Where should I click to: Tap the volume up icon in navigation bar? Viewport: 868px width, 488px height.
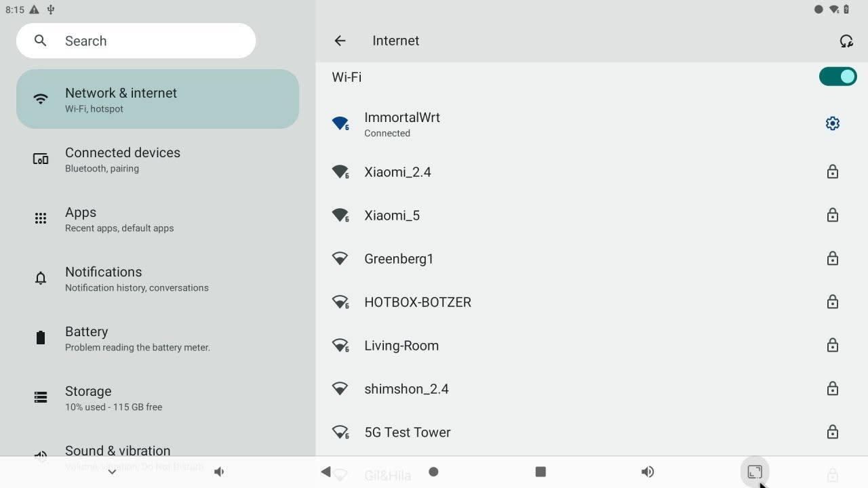click(x=648, y=472)
